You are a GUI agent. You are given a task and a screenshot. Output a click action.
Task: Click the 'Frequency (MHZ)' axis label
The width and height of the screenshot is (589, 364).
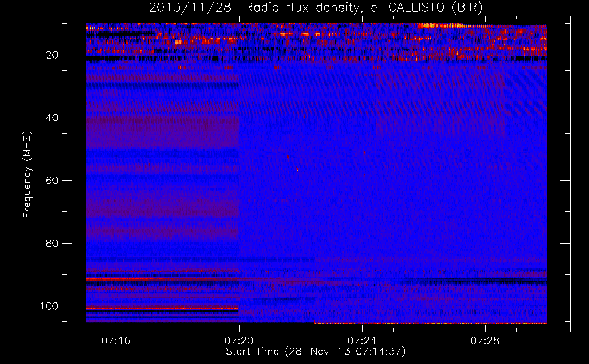coord(27,175)
